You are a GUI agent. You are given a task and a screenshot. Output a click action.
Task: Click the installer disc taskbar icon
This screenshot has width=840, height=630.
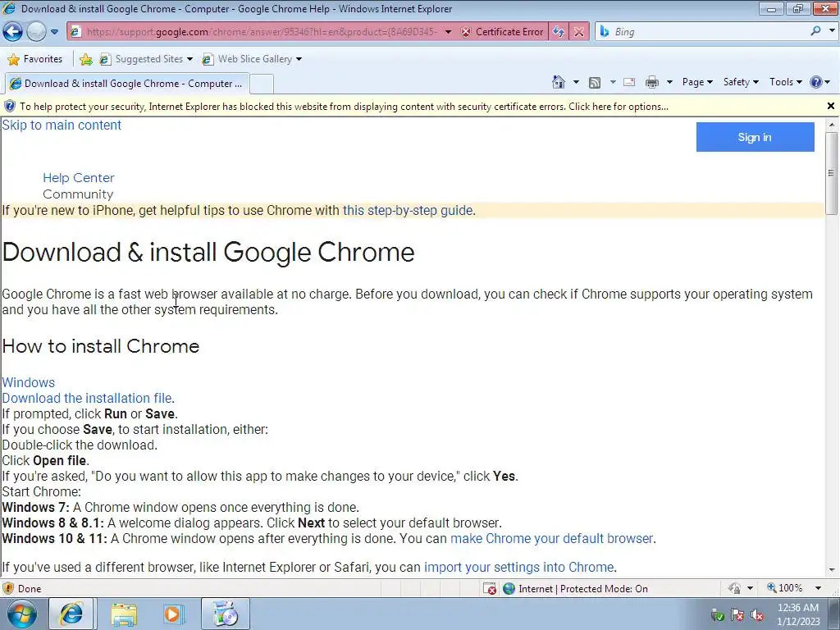(x=226, y=614)
